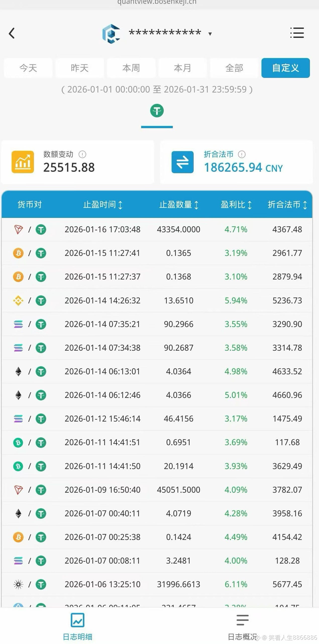Open the hamburger list menu icon
Image resolution: width=319 pixels, height=644 pixels.
[297, 33]
